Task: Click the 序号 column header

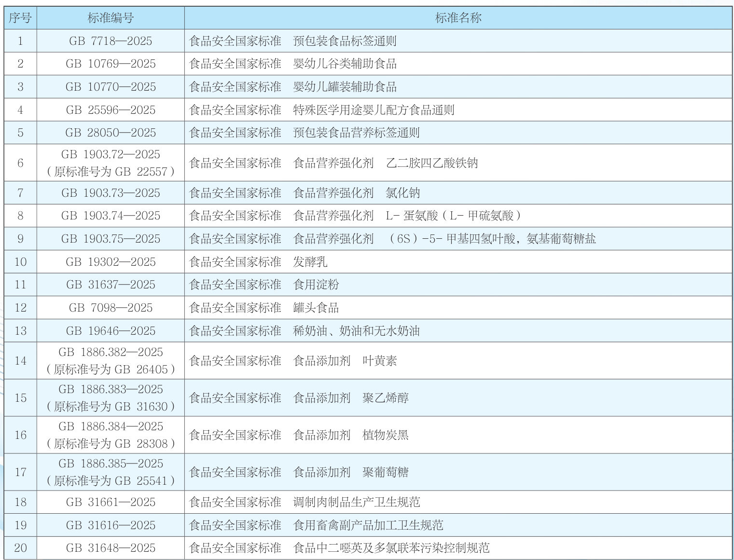Action: coord(20,18)
